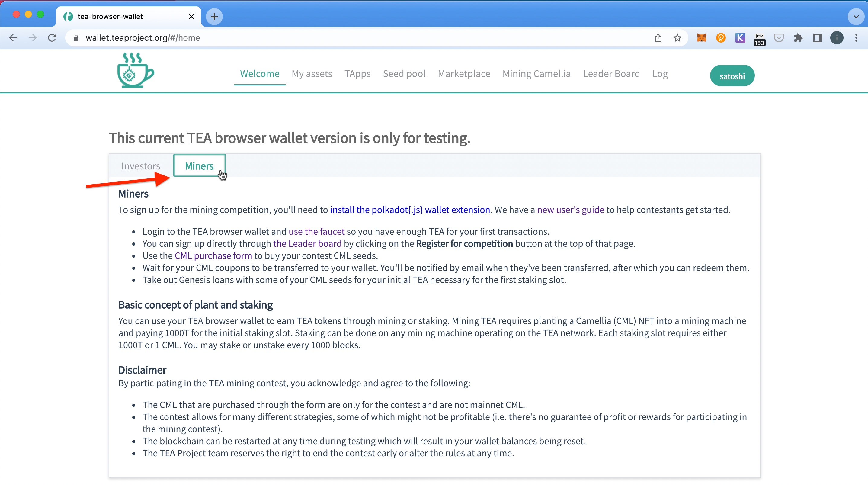Image resolution: width=868 pixels, height=485 pixels.
Task: Open the Pocket save extension
Action: (779, 38)
